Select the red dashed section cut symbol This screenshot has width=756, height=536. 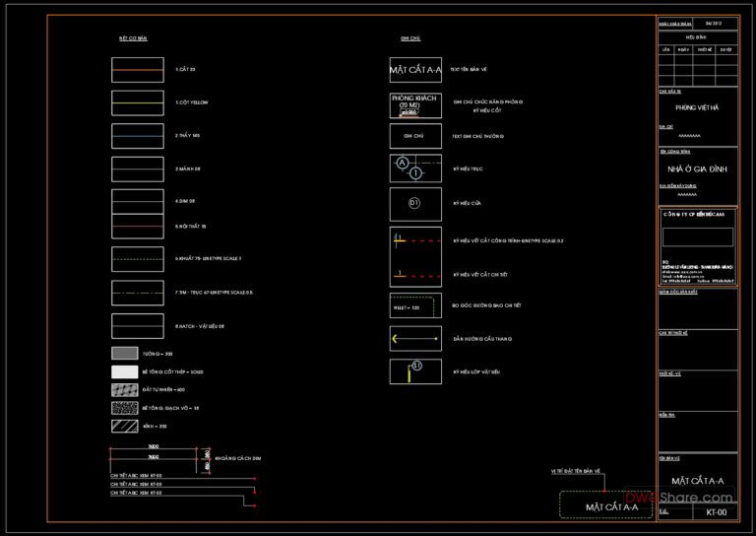tap(415, 239)
